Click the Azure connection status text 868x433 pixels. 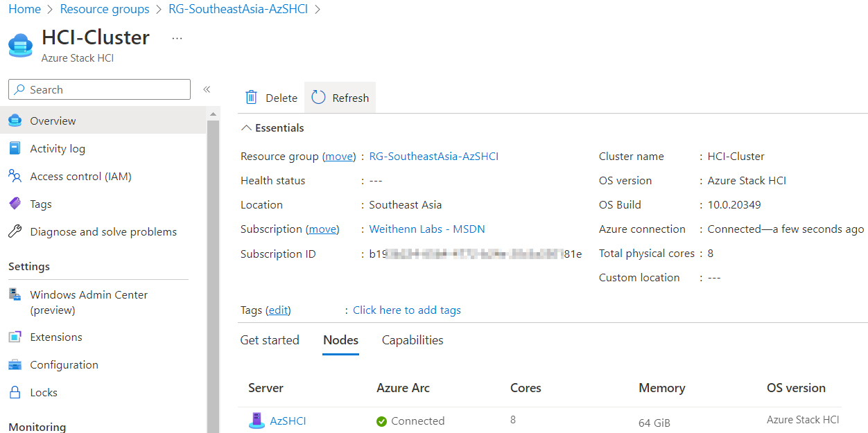click(785, 229)
